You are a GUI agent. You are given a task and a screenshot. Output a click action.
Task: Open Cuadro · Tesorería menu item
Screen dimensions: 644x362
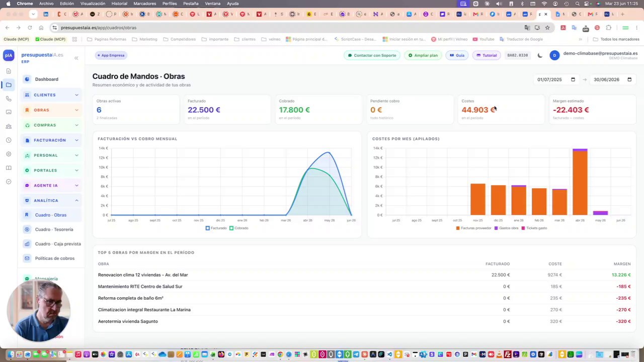pyautogui.click(x=54, y=229)
